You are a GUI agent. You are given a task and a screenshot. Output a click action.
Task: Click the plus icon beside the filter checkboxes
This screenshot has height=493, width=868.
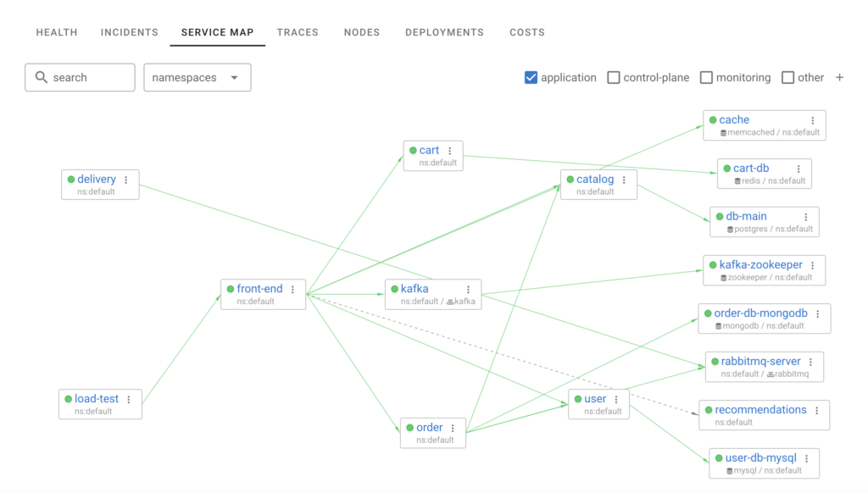pos(839,77)
